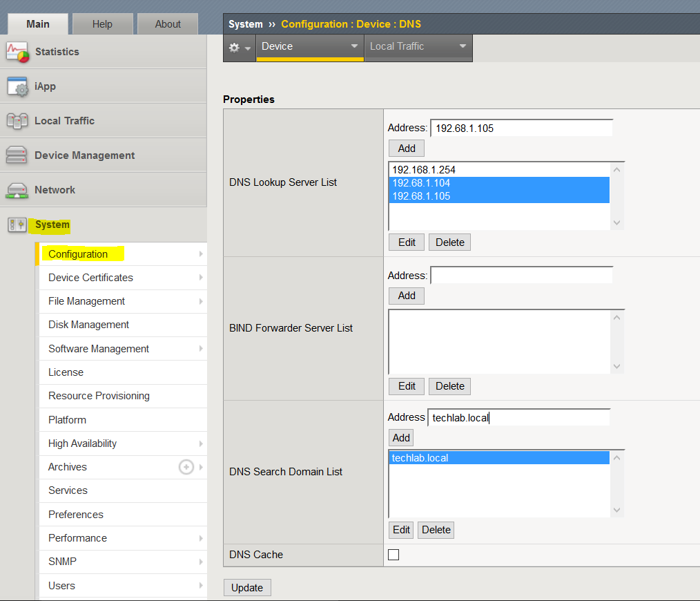
Task: Click the Statistics chart icon
Action: point(17,52)
